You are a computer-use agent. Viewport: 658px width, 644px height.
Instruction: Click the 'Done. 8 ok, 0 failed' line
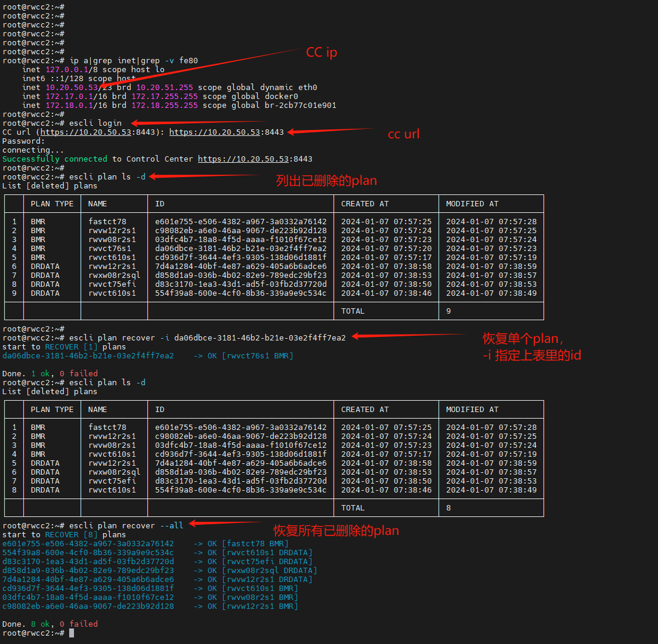pyautogui.click(x=50, y=624)
